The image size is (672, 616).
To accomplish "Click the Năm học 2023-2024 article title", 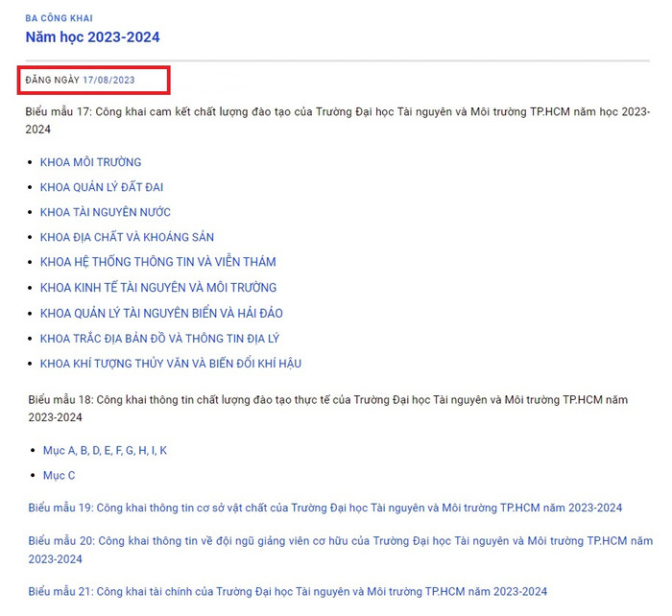I will coord(92,37).
